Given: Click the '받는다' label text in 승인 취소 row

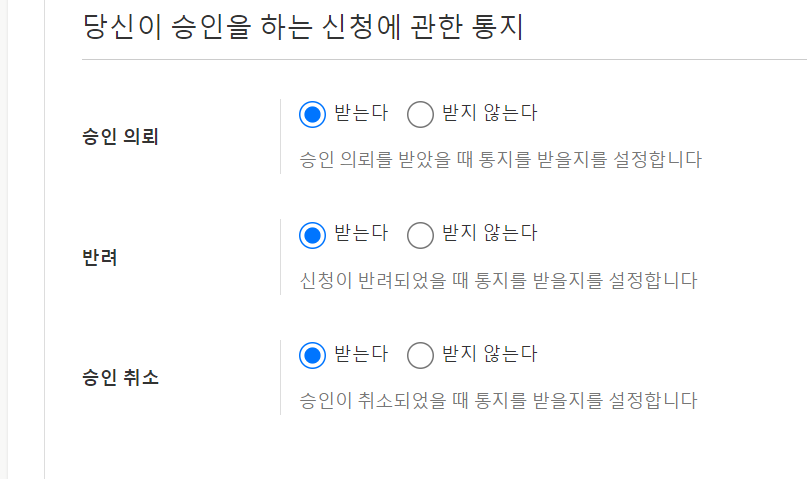Looking at the screenshot, I should (x=361, y=354).
